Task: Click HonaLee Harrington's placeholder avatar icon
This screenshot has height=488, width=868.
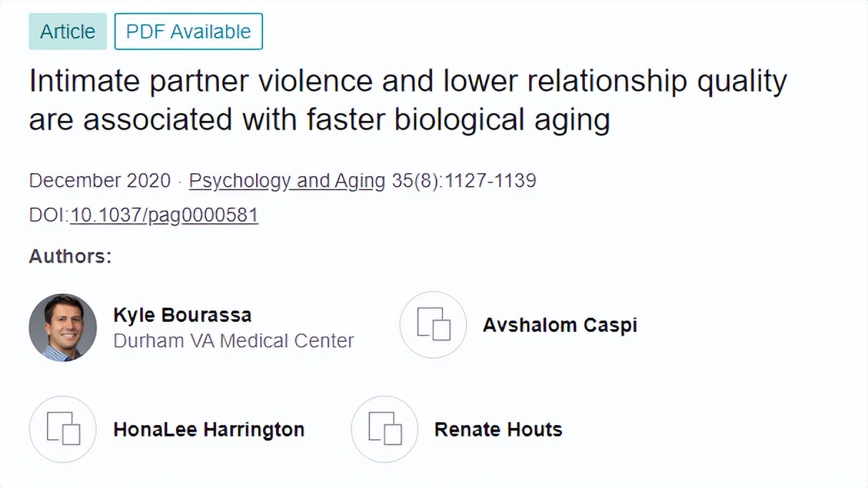Action: coord(63,429)
